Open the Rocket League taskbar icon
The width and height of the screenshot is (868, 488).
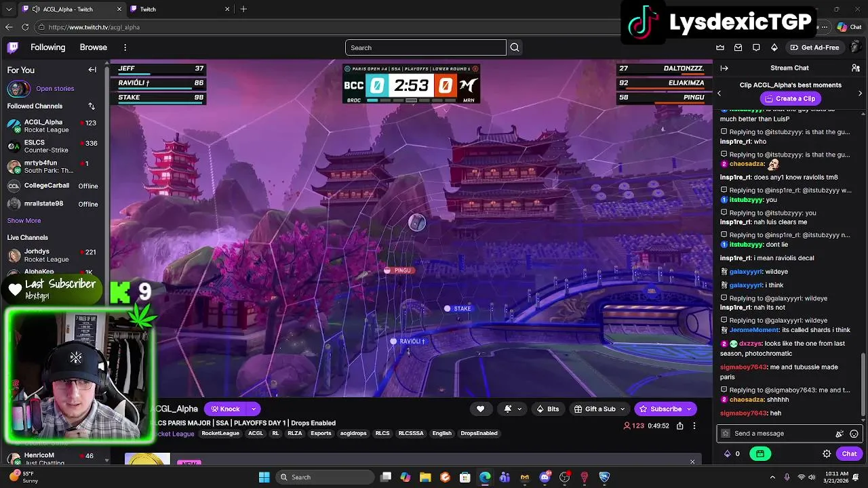pos(604,477)
